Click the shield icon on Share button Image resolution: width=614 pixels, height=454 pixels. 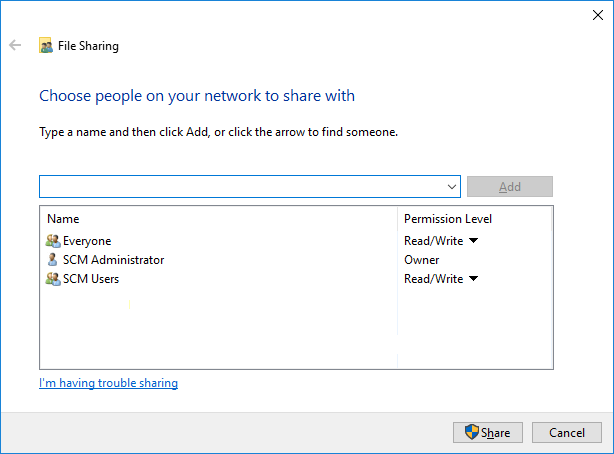tap(472, 432)
